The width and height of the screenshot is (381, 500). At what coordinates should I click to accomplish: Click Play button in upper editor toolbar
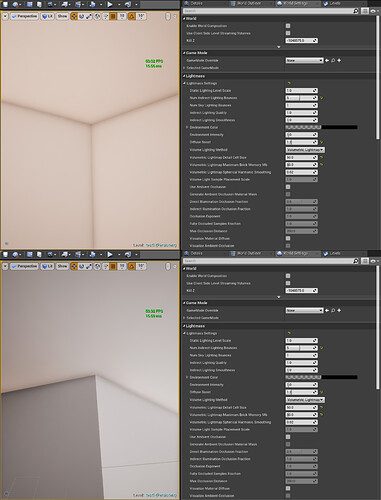point(110,4)
